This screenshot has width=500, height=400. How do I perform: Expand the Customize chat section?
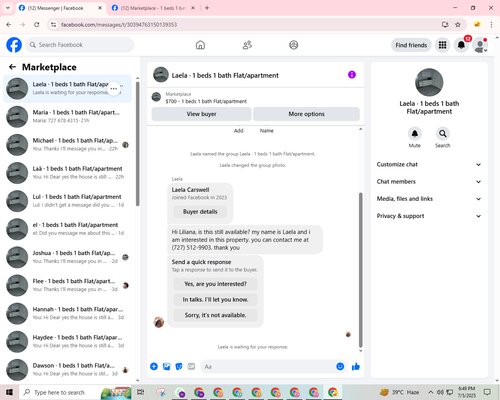point(429,164)
